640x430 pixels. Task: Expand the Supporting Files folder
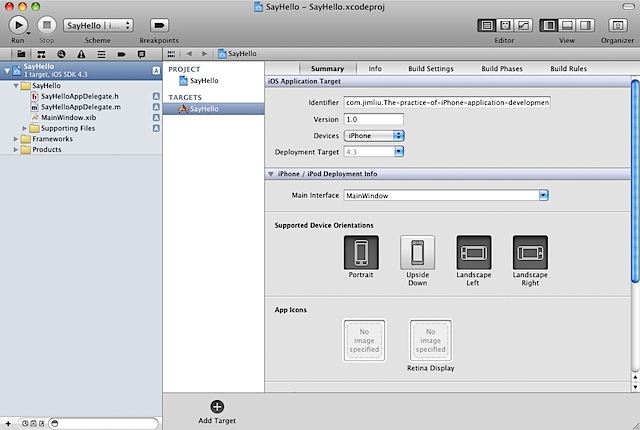click(x=24, y=128)
